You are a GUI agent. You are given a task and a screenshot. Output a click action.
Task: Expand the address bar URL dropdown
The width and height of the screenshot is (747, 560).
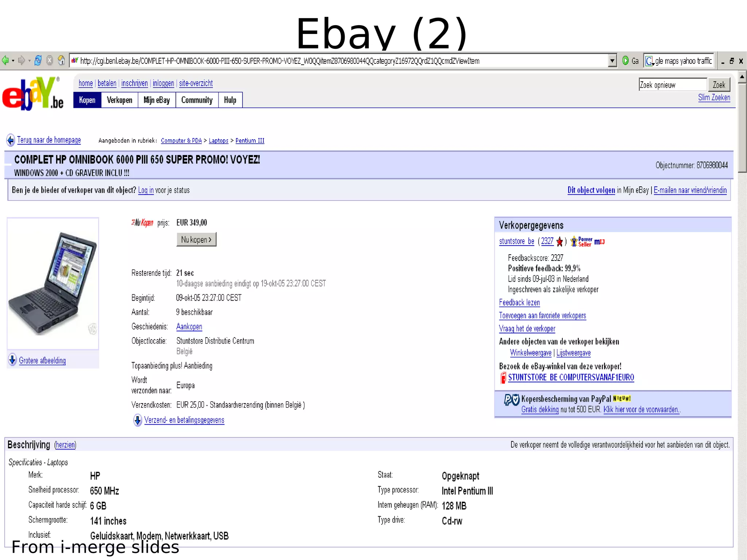click(x=612, y=61)
